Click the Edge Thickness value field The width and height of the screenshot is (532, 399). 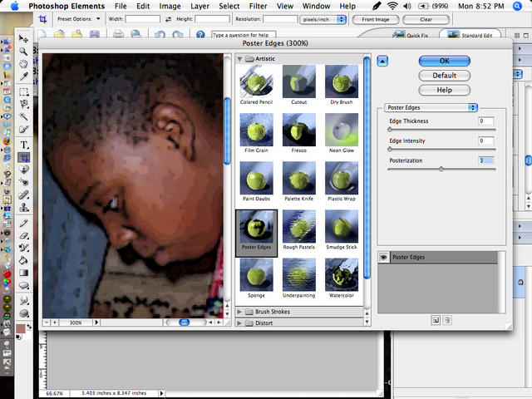tap(485, 121)
